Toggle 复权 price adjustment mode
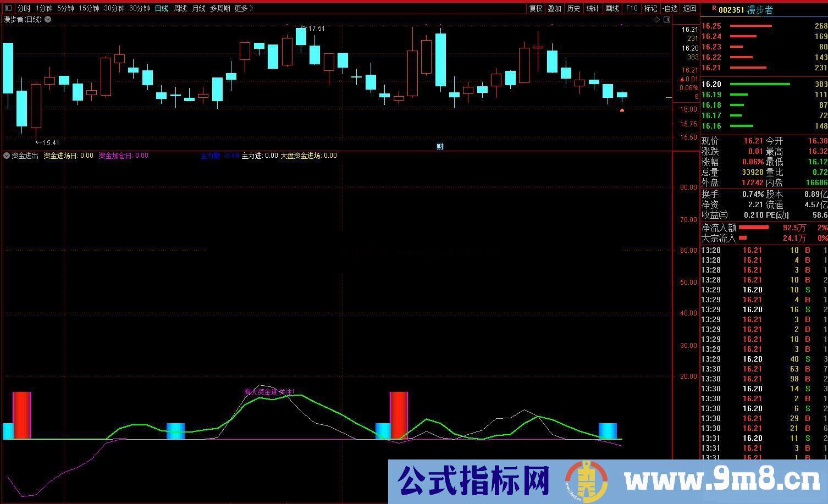Screen dimensions: 828x504 point(535,8)
